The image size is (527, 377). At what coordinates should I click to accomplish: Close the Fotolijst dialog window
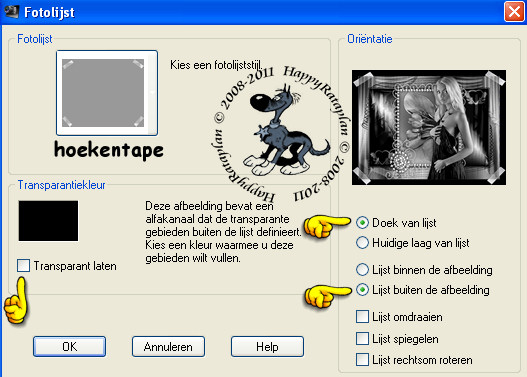click(514, 12)
